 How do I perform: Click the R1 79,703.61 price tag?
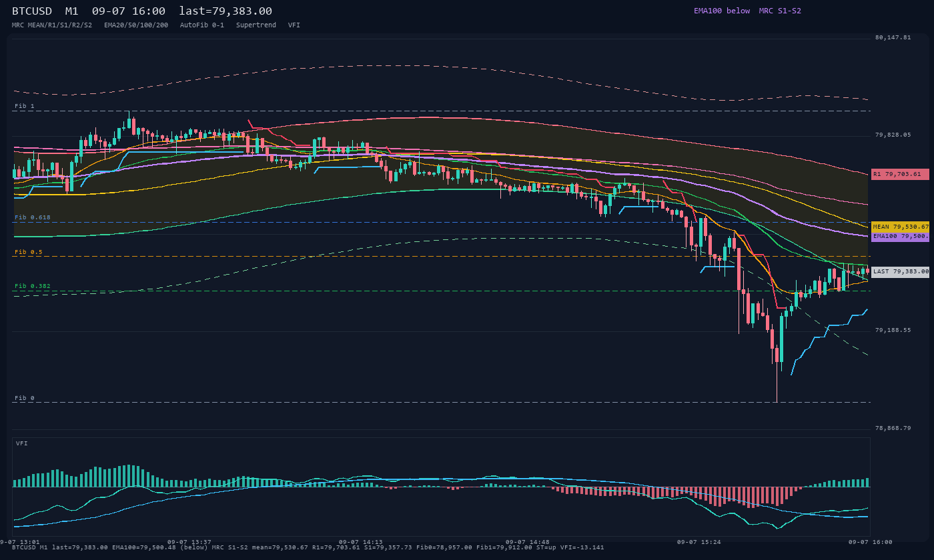coord(900,174)
